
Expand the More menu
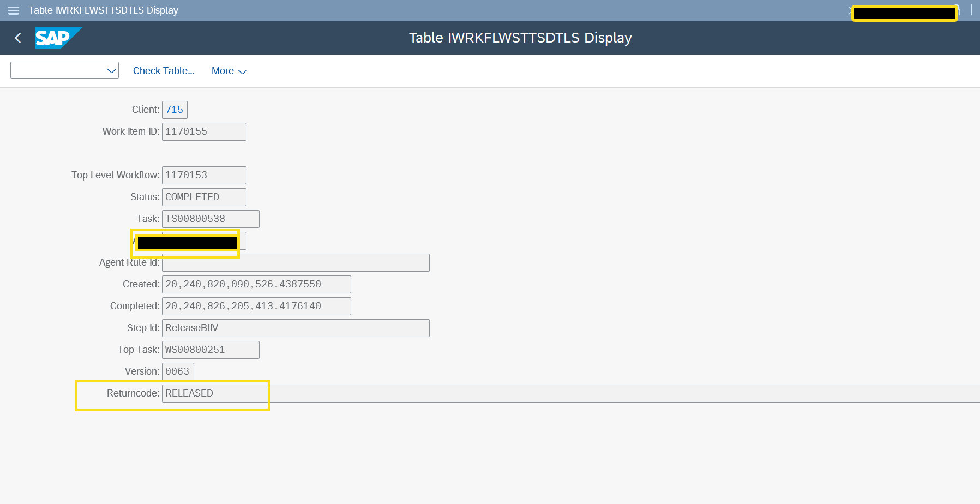point(229,71)
